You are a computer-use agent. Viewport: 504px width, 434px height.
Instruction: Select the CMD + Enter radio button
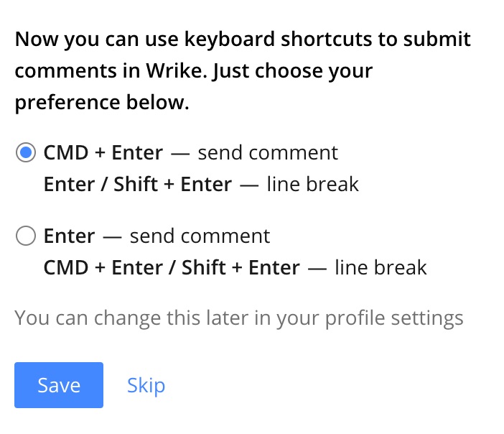(x=26, y=152)
